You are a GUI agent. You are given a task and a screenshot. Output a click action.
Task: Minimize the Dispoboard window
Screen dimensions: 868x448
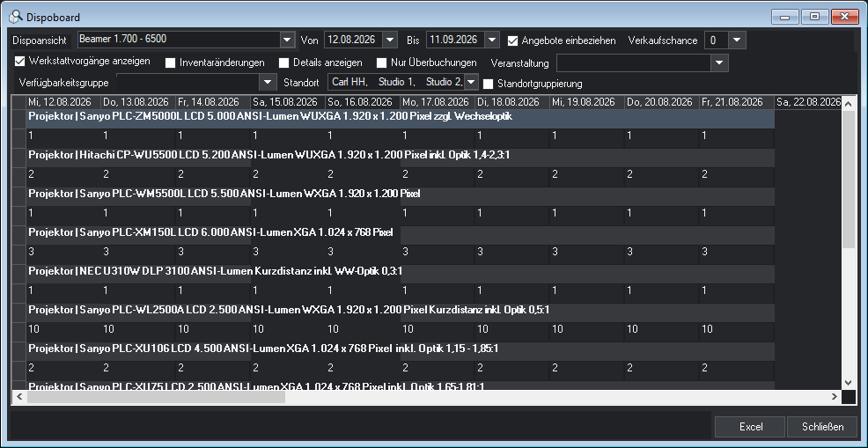(x=785, y=17)
